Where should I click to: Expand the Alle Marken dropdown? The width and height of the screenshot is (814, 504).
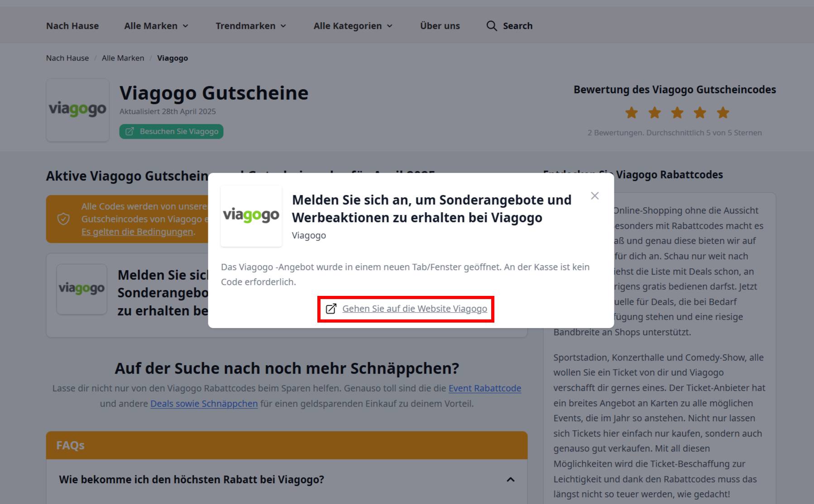tap(156, 26)
